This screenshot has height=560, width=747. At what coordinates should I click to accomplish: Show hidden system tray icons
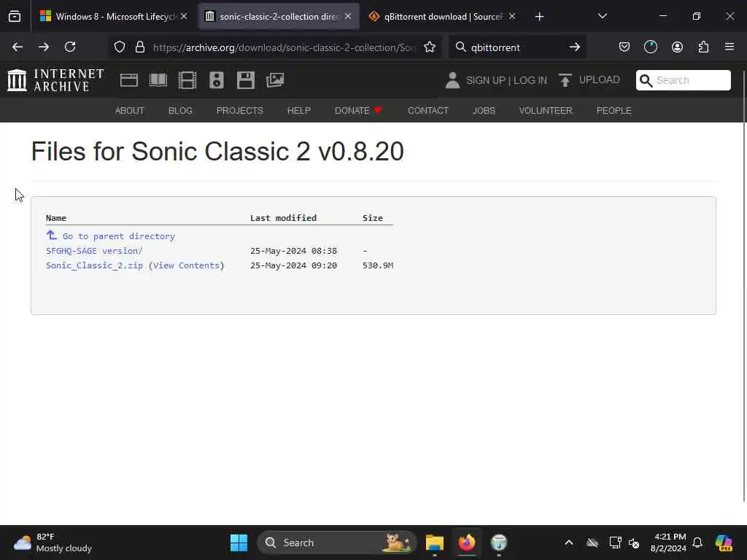(x=569, y=542)
